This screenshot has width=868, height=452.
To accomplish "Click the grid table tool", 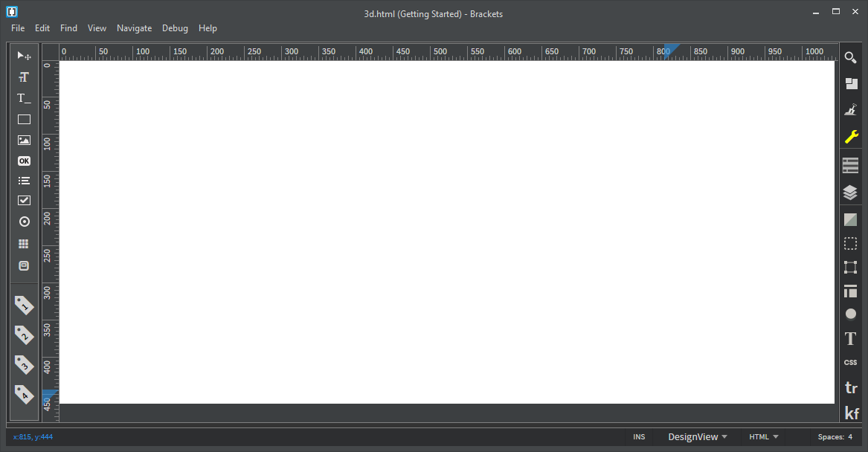I will pyautogui.click(x=24, y=244).
